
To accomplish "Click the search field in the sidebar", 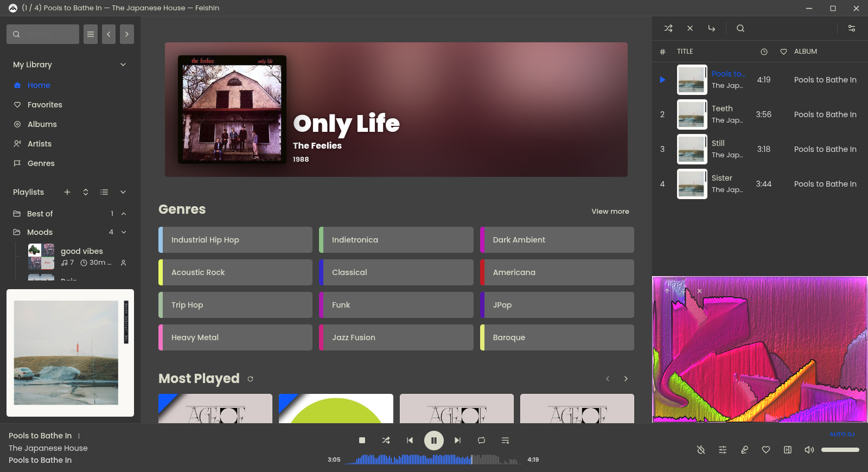I will click(x=43, y=34).
